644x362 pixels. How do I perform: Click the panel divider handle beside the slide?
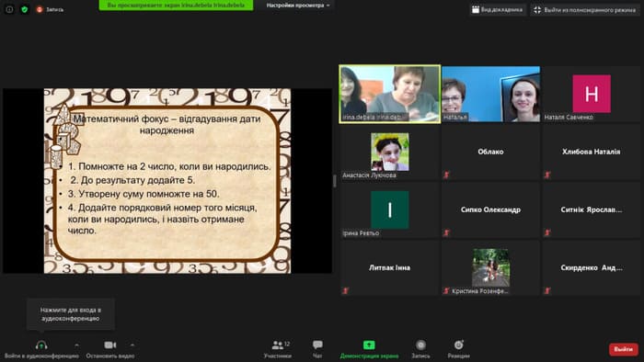point(335,181)
